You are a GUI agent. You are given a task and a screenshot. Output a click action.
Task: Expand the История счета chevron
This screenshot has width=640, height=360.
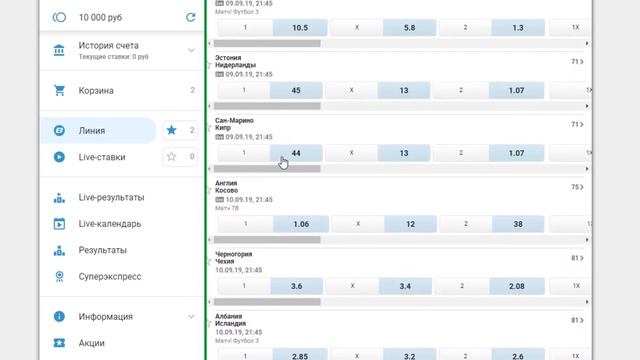(x=191, y=50)
